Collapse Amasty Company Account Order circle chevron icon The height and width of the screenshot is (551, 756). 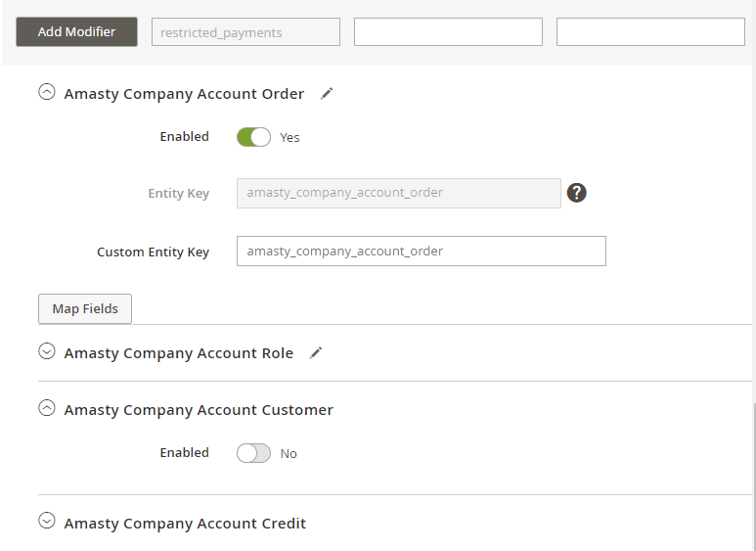tap(47, 92)
